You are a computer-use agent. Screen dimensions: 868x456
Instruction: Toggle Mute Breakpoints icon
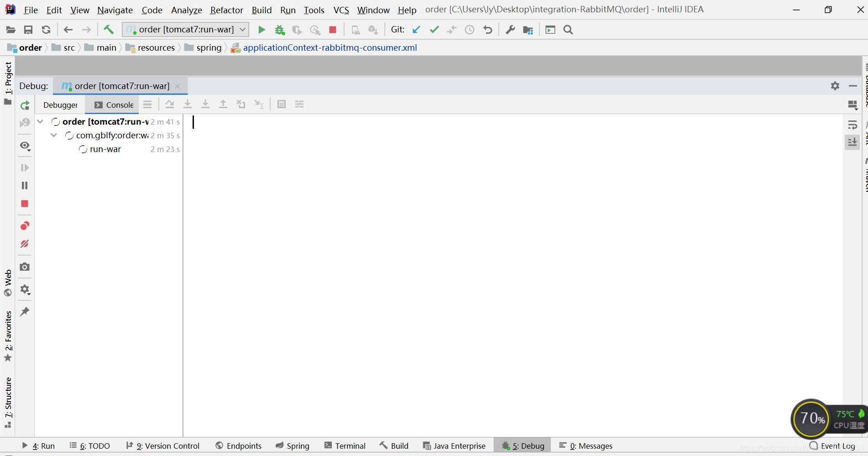coord(25,244)
